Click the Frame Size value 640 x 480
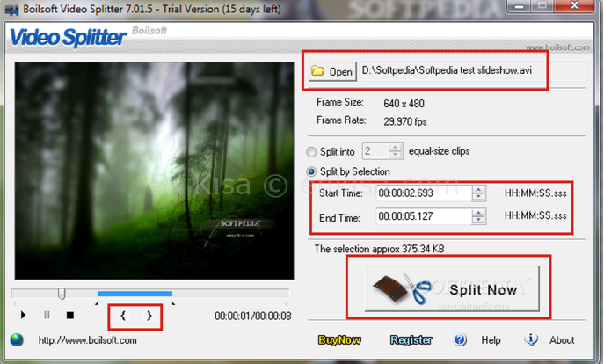Image resolution: width=604 pixels, height=364 pixels. (x=404, y=103)
